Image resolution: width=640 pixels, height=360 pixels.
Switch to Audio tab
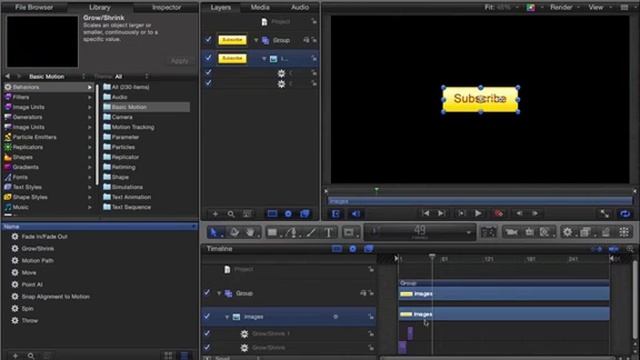click(x=300, y=7)
